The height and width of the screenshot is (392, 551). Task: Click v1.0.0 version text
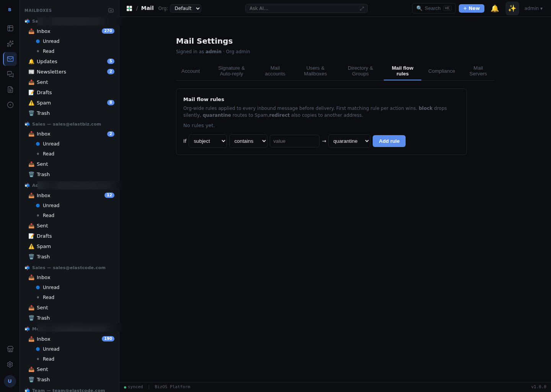pos(539,387)
